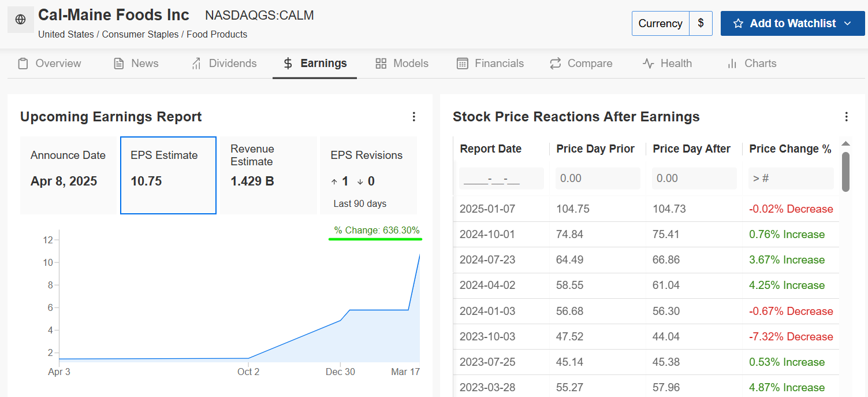Click the Earnings dollar icon
This screenshot has width=868, height=397.
288,64
